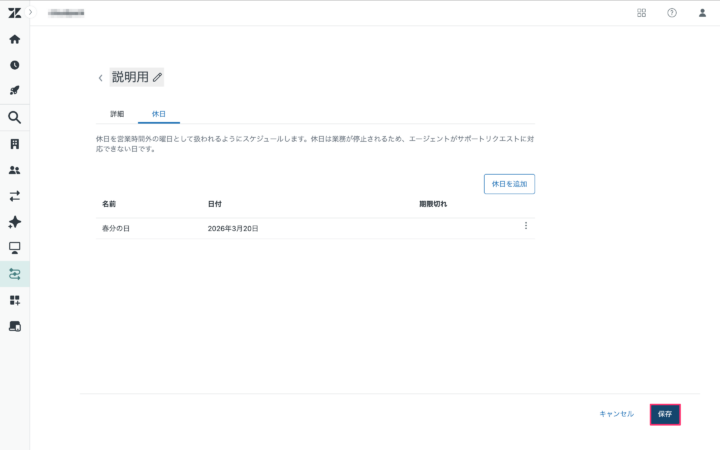Viewport: 720px width, 450px height.
Task: Go to Home in the sidebar
Action: click(x=15, y=39)
